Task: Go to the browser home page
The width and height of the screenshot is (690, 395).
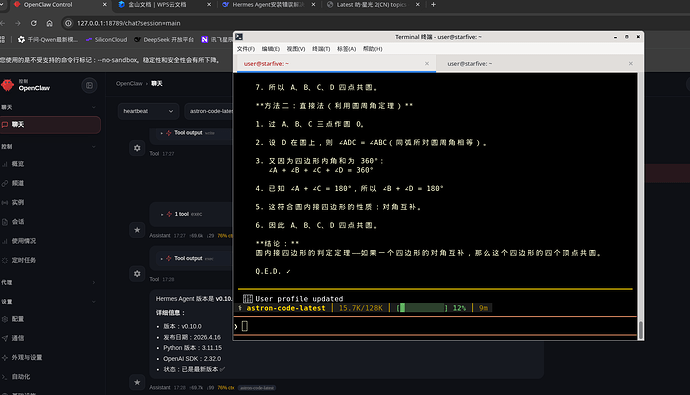Action: [49, 23]
